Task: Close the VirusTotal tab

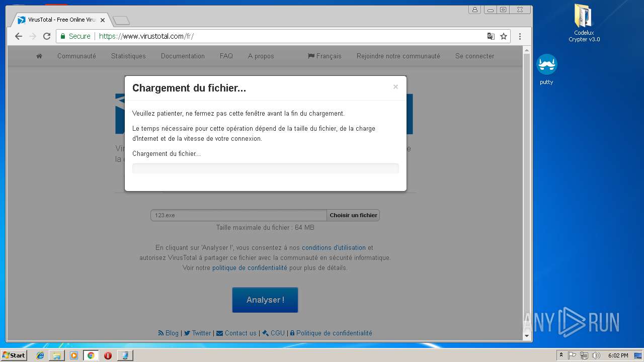Action: (x=103, y=20)
